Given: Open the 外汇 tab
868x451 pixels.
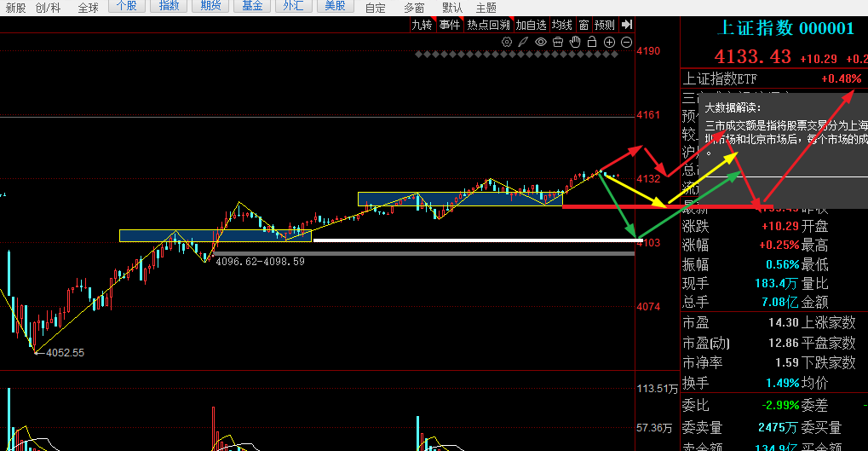Looking at the screenshot, I should pos(293,6).
